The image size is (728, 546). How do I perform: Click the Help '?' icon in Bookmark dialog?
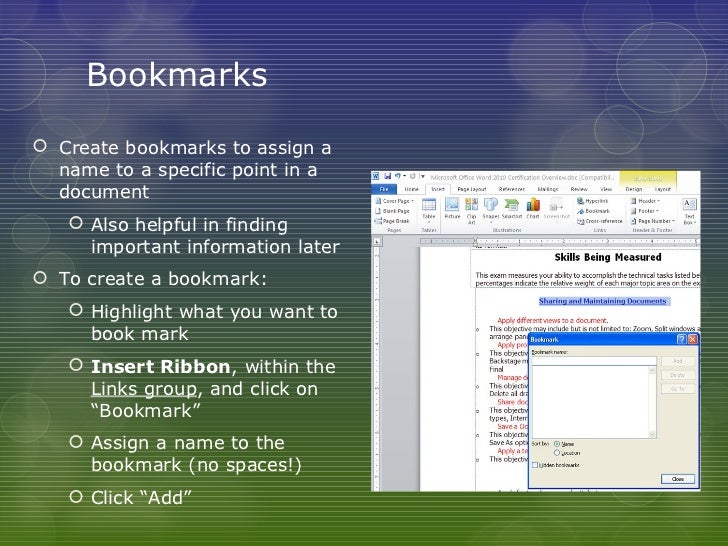(x=681, y=339)
